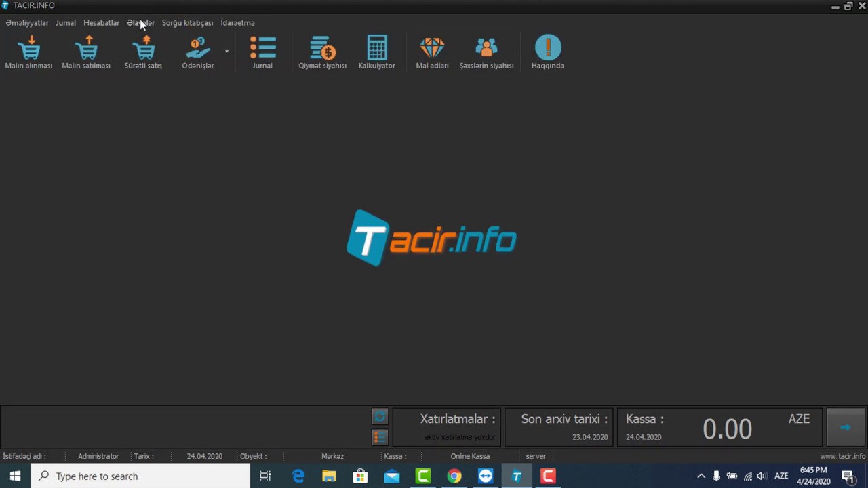Screen dimensions: 868x488
Task: Click the Online Kassa status entry
Action: coord(470,456)
